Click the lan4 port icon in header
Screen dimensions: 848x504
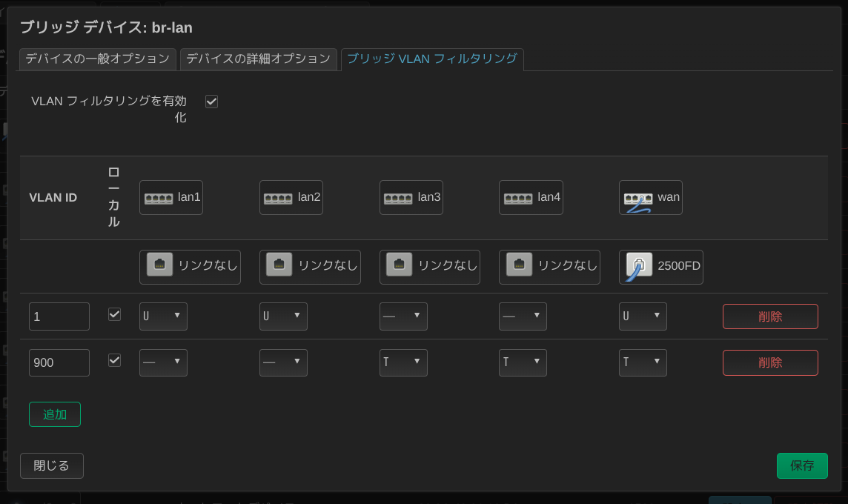pos(518,199)
